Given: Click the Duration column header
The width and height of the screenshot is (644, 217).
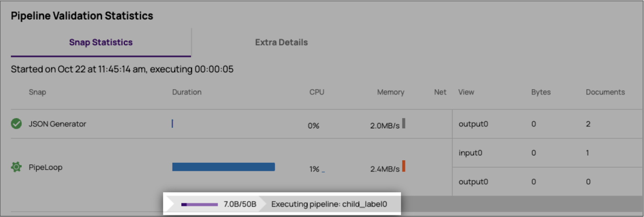Looking at the screenshot, I should click(x=187, y=92).
